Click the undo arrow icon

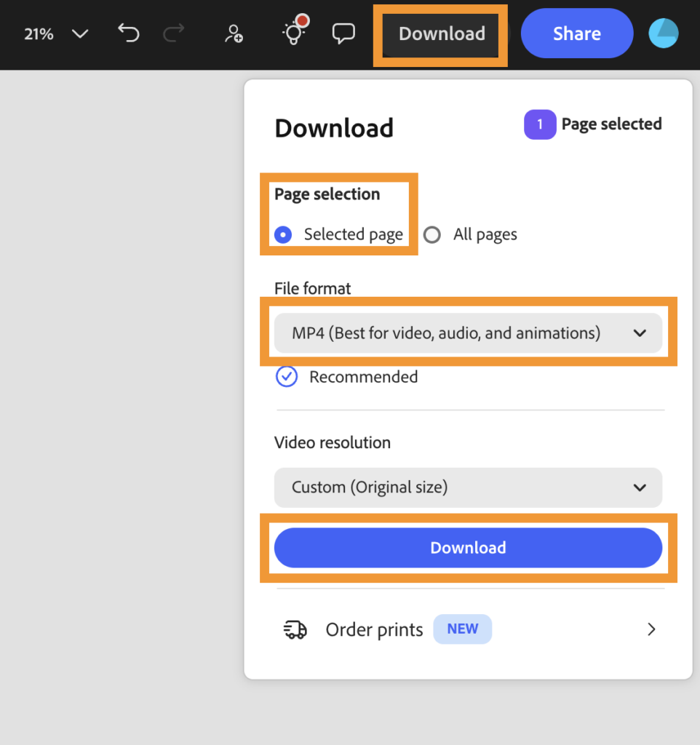pos(129,33)
